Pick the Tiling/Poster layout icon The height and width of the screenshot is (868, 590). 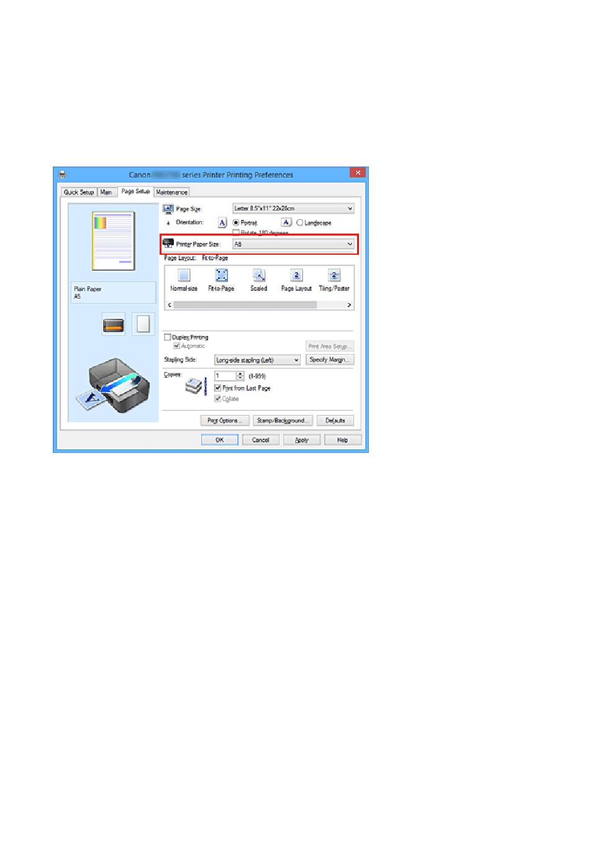pos(334,275)
